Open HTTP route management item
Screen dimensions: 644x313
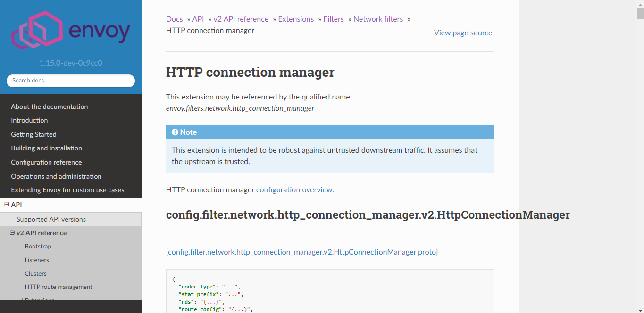(59, 287)
